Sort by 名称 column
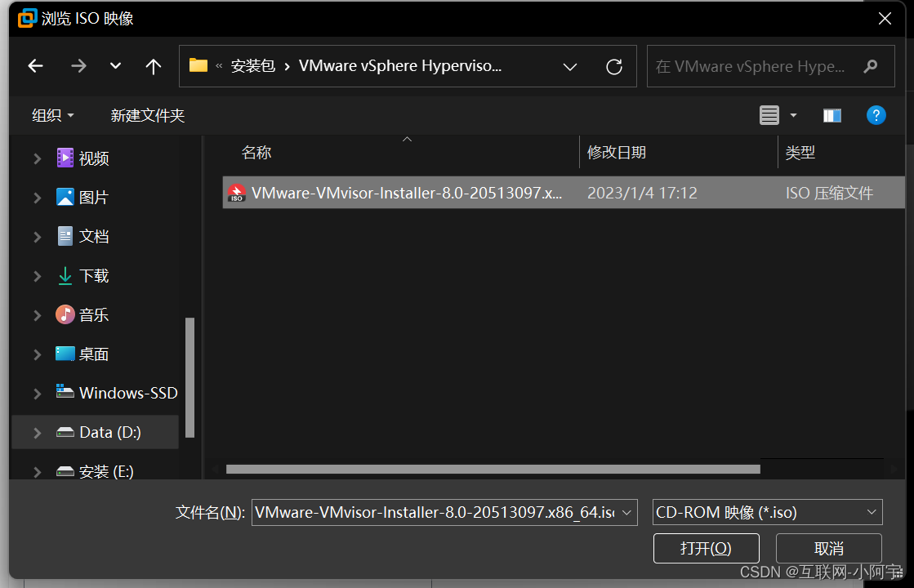The height and width of the screenshot is (588, 914). [x=256, y=153]
